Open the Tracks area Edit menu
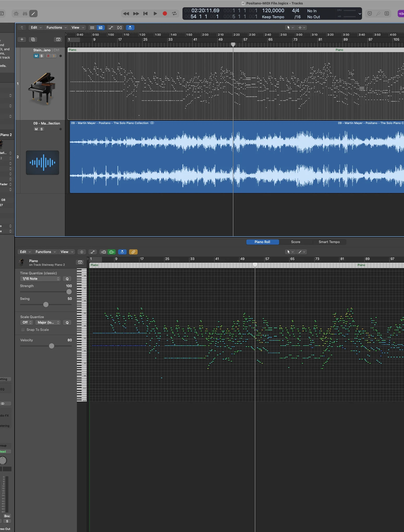 [36, 28]
